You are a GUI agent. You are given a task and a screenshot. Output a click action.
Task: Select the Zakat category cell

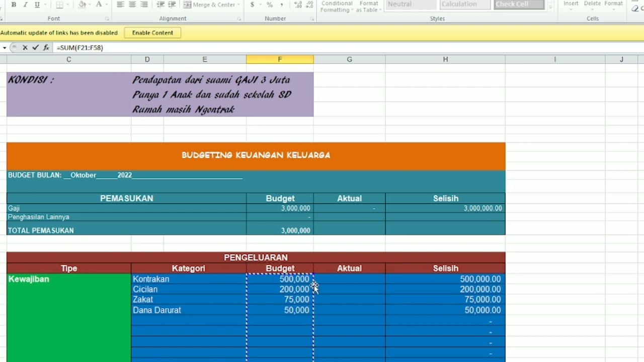click(189, 300)
